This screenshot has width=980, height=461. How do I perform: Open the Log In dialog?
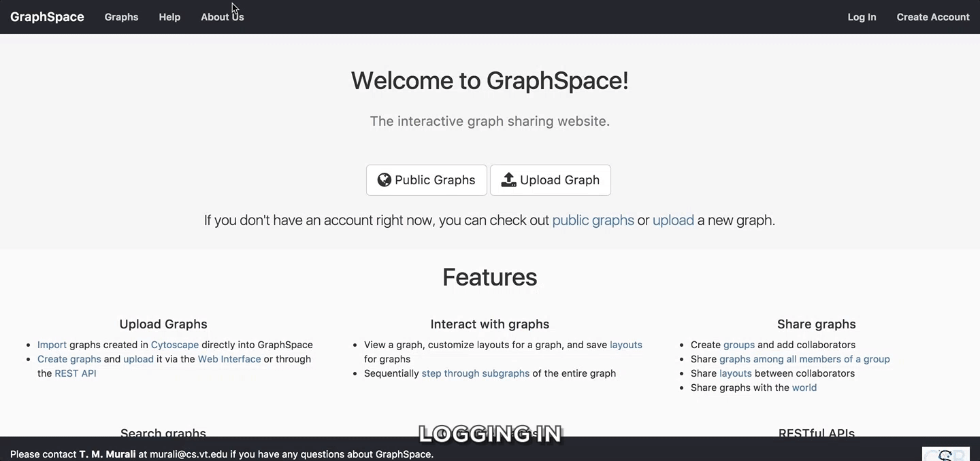[862, 17]
